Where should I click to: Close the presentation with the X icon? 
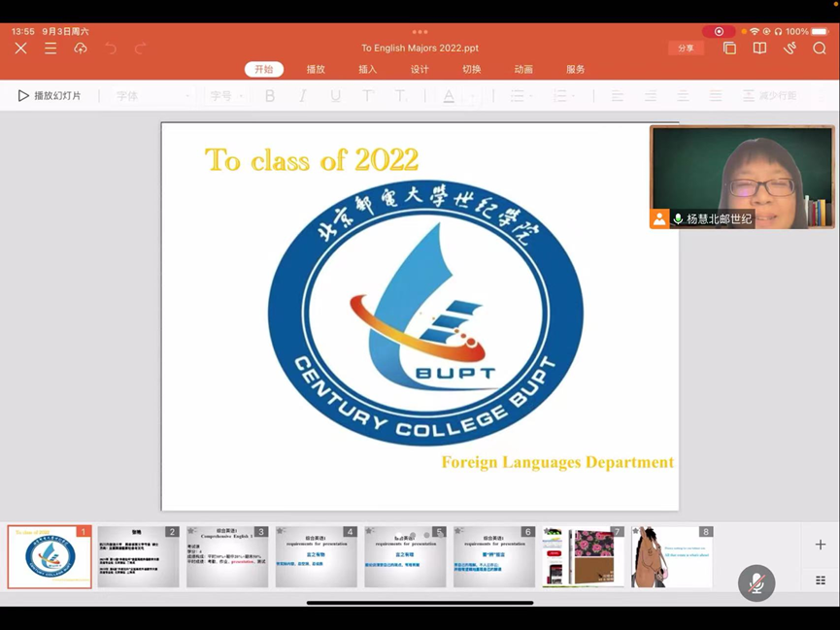pos(21,49)
